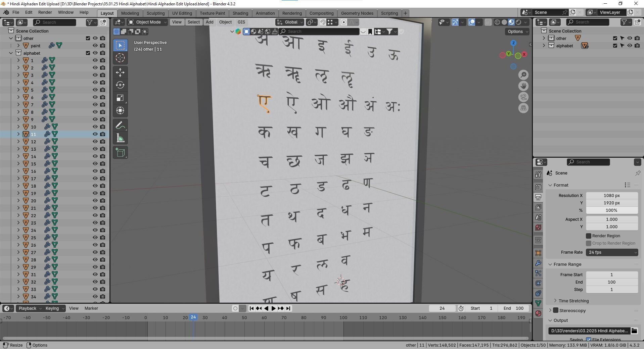Screen dimensions: 644x349
Task: Open the World properties tab
Action: (x=538, y=227)
